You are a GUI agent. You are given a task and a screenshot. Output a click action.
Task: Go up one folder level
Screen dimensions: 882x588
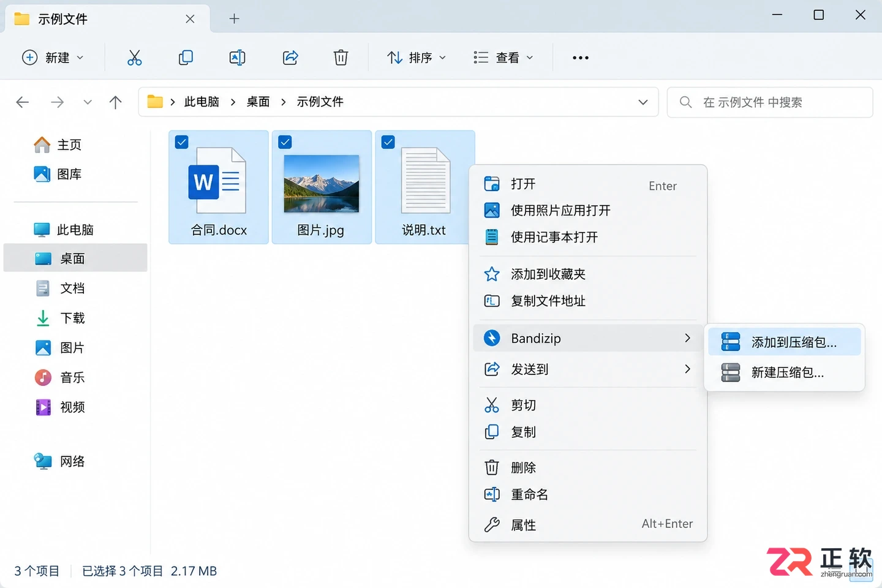click(x=115, y=102)
